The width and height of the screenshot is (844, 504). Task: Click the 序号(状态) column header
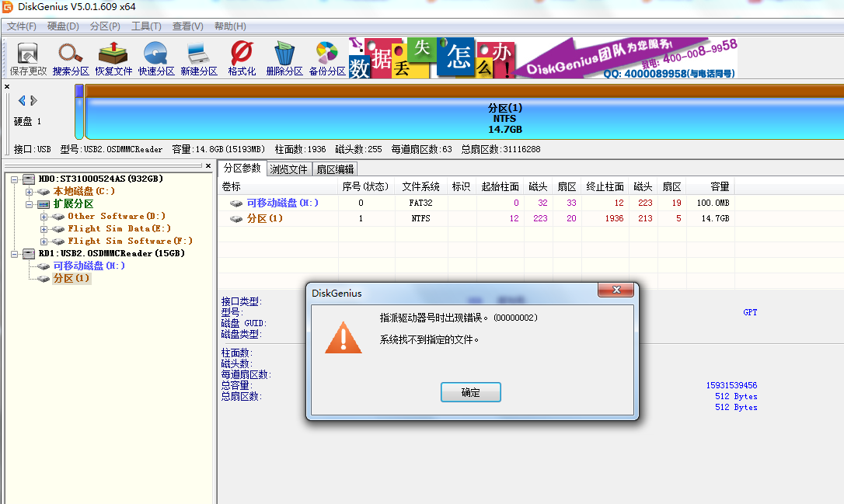click(365, 186)
